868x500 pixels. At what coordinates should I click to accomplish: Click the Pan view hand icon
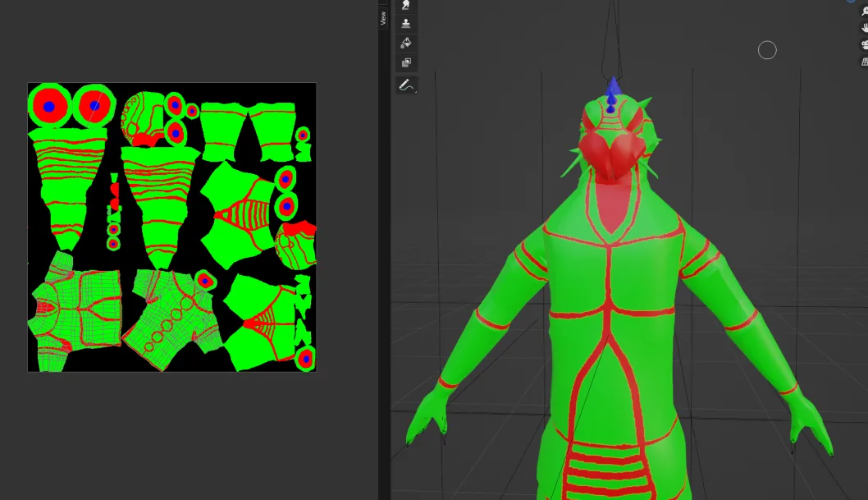[864, 28]
